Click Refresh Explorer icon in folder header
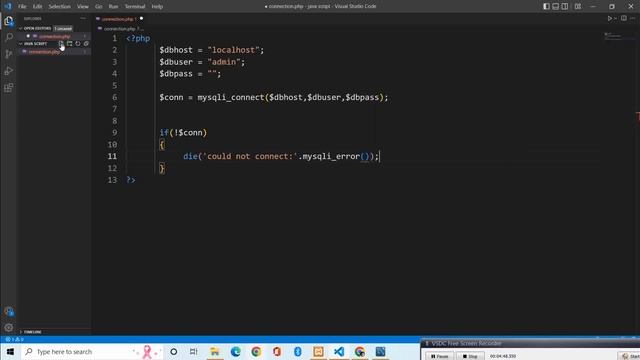Screen dimensions: 640x360 [78, 44]
